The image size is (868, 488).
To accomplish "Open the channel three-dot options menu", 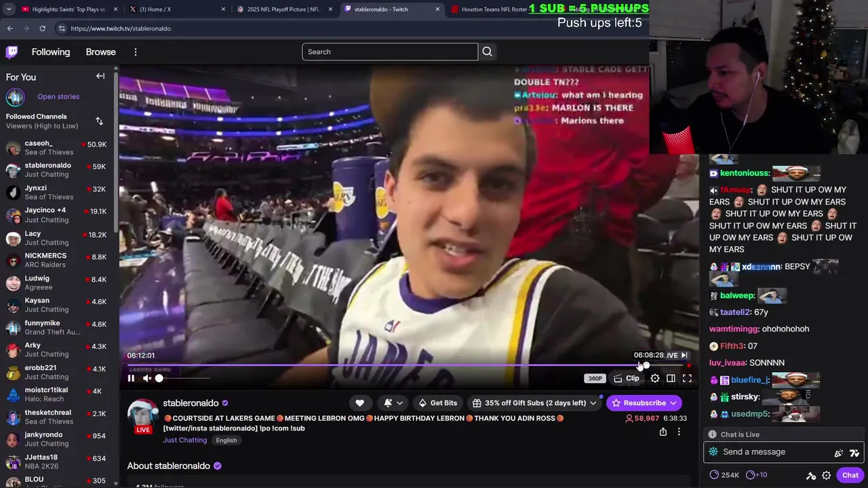I will click(679, 432).
